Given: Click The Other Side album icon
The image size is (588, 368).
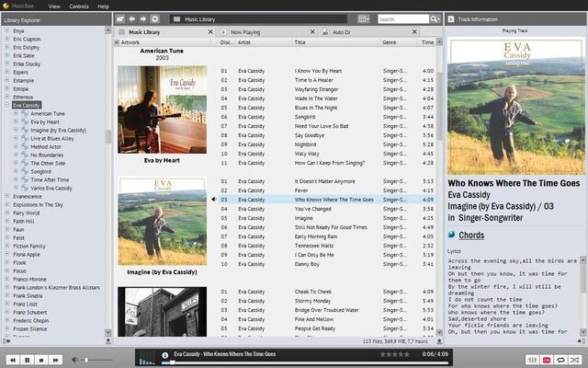Looking at the screenshot, I should [25, 163].
